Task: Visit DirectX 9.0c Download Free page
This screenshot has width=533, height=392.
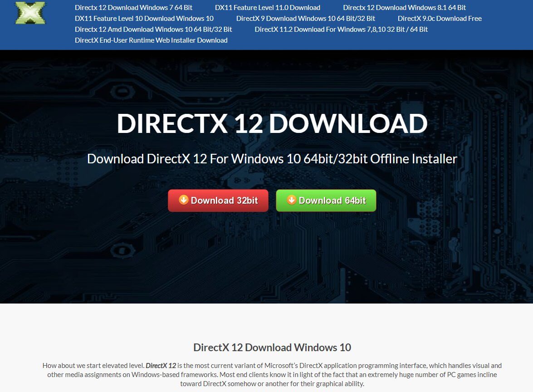Action: [x=440, y=18]
